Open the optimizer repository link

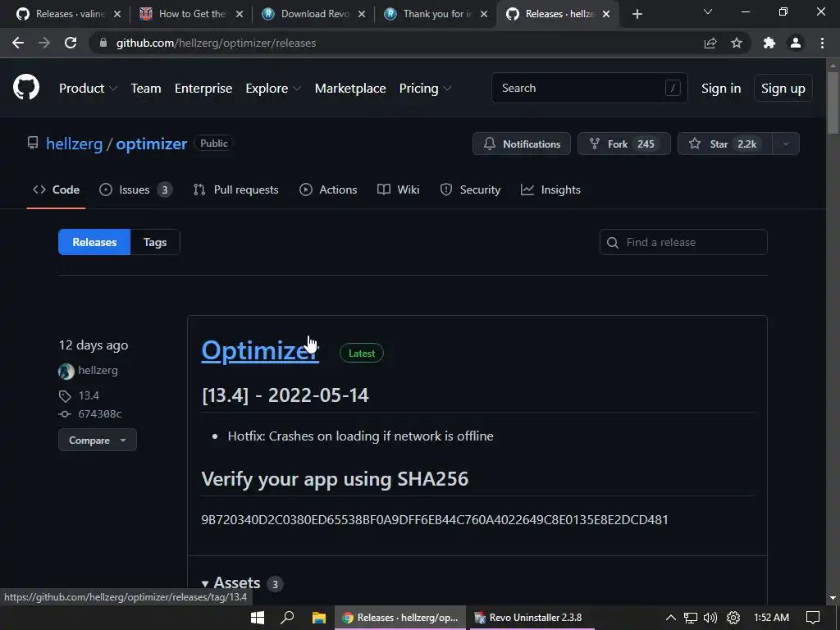152,144
